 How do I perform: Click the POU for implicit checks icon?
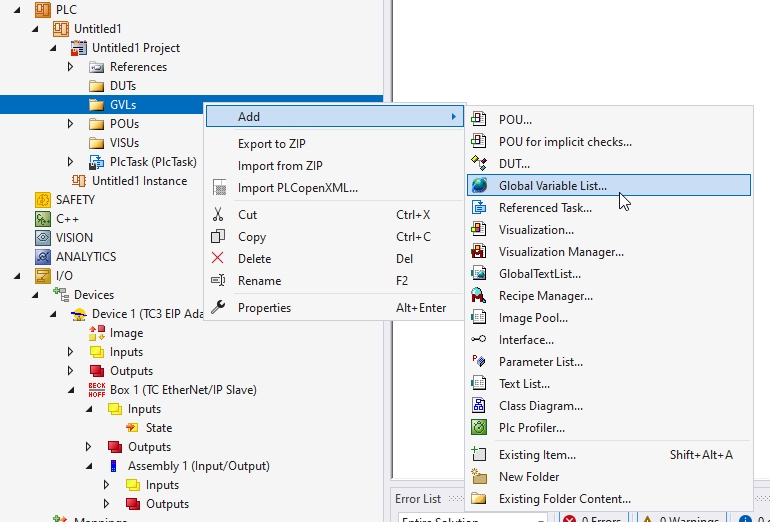click(x=479, y=141)
